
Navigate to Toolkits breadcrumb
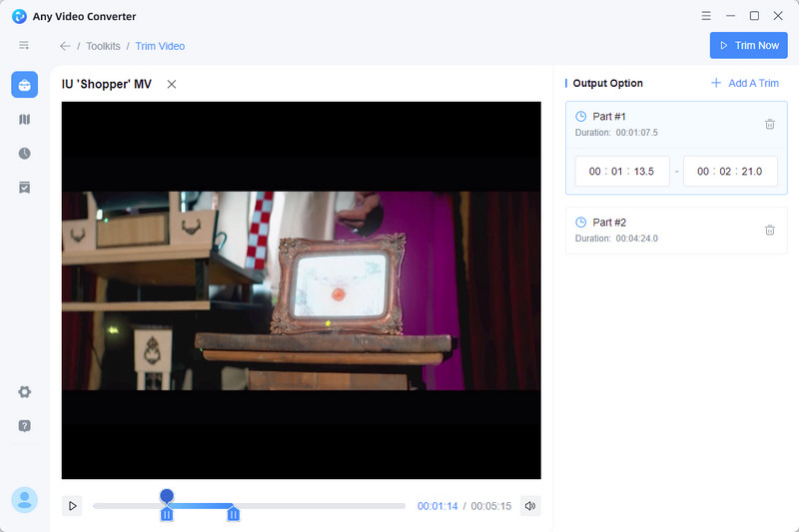pyautogui.click(x=103, y=46)
